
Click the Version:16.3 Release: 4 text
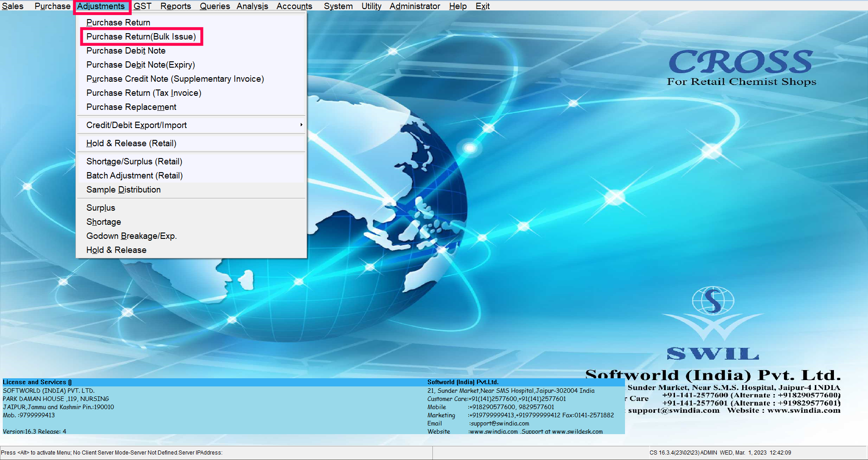35,431
